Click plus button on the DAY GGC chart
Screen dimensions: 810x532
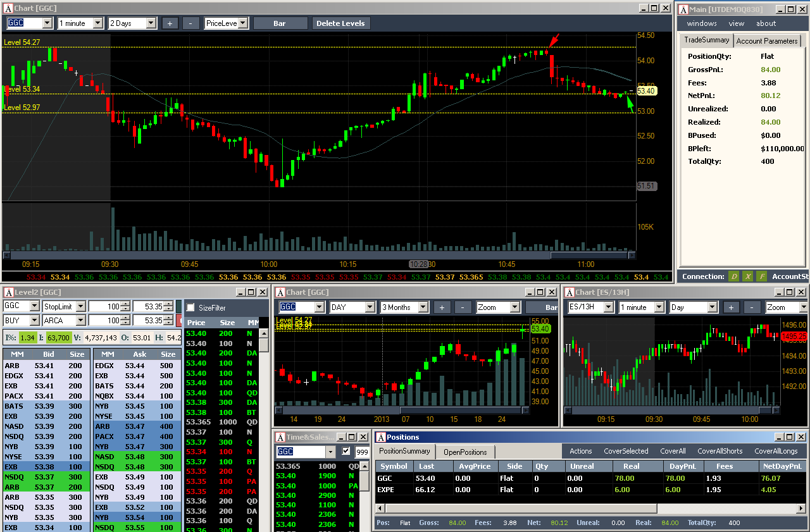(442, 307)
